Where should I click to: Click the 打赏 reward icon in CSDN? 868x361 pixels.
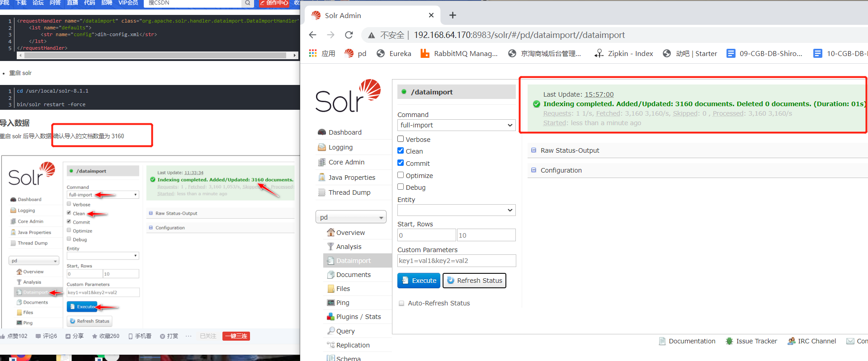(162, 336)
